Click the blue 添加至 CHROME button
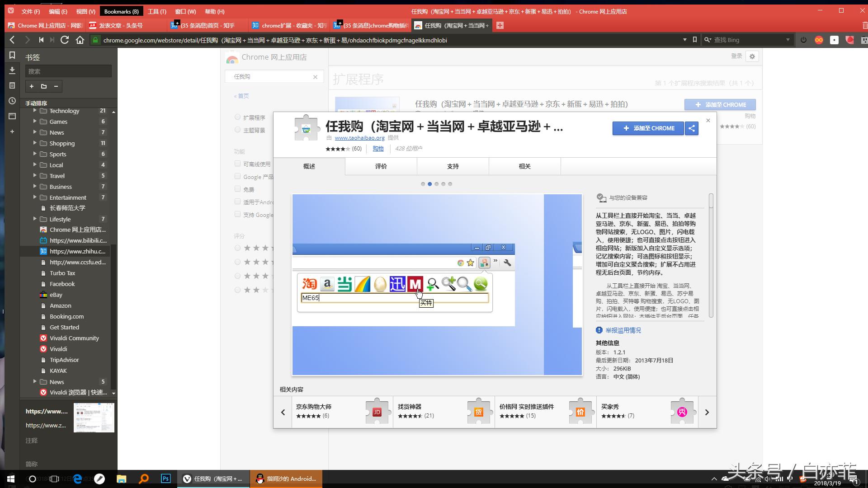The height and width of the screenshot is (488, 868). pos(648,128)
